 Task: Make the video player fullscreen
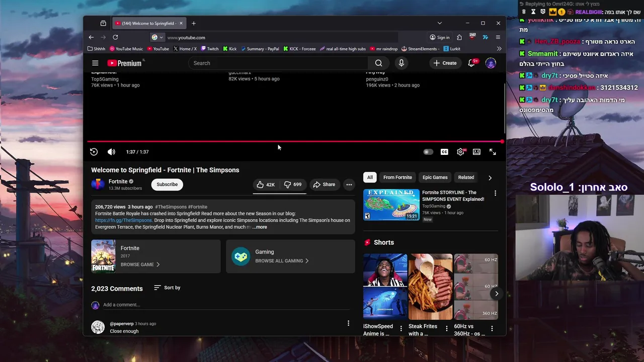click(x=493, y=152)
